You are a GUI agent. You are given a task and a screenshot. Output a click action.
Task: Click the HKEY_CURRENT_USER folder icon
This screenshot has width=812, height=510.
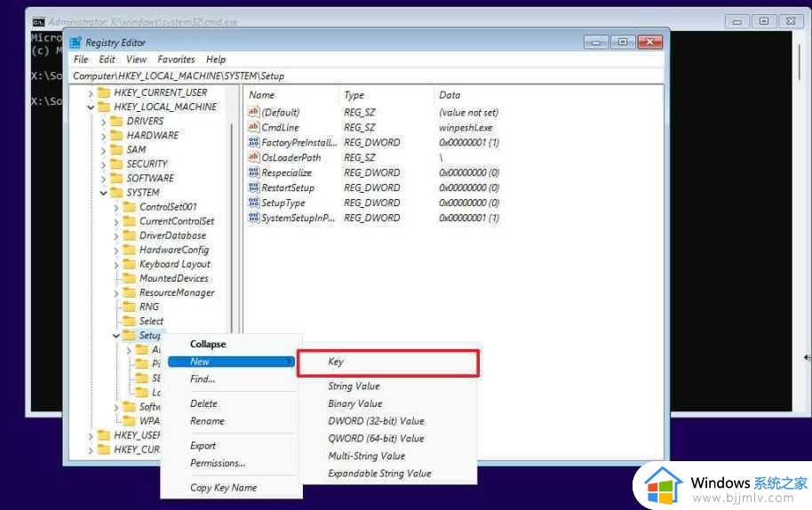(104, 92)
